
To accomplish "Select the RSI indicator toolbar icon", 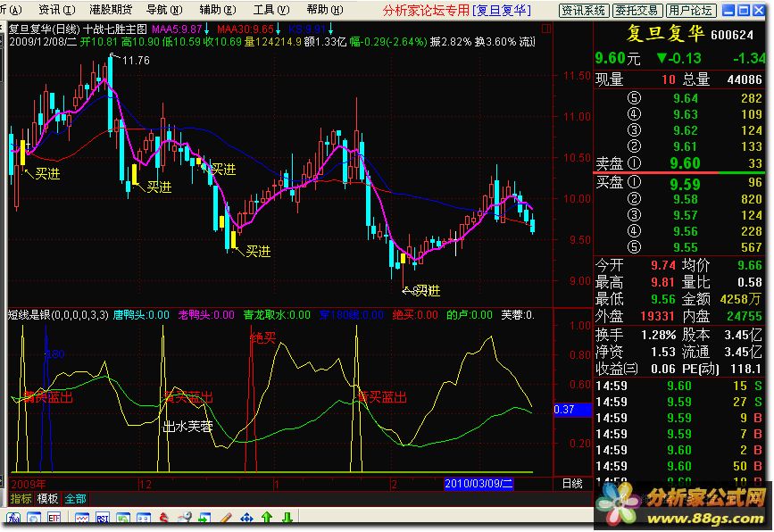I will [x=103, y=519].
